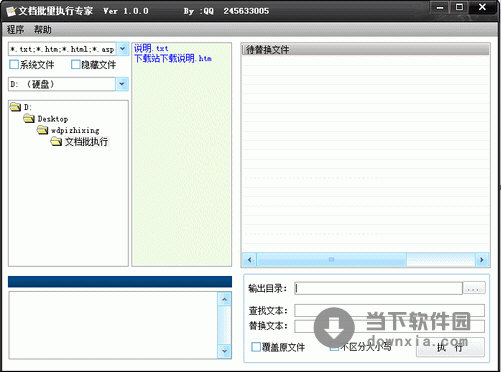Open the 程序 menu
The height and width of the screenshot is (372, 501).
click(x=15, y=30)
